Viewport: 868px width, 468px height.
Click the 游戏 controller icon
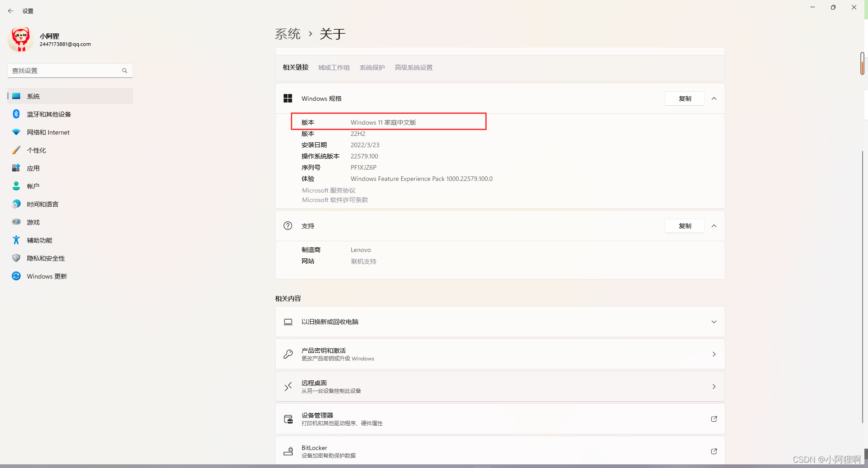pos(16,222)
